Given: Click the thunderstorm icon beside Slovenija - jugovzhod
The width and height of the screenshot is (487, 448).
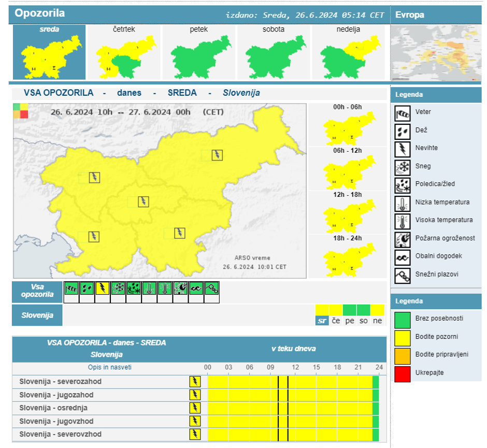Looking at the screenshot, I should (194, 421).
